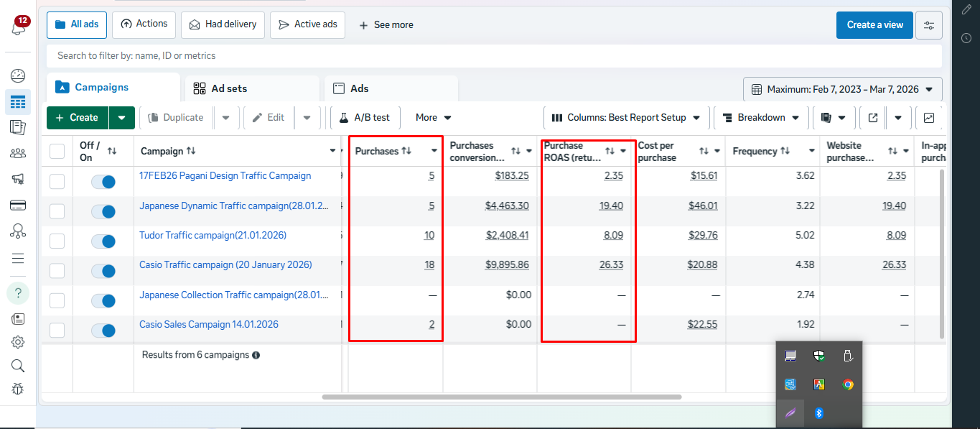The image size is (980, 429).
Task: Check the select-all campaigns header checkbox
Action: [57, 152]
